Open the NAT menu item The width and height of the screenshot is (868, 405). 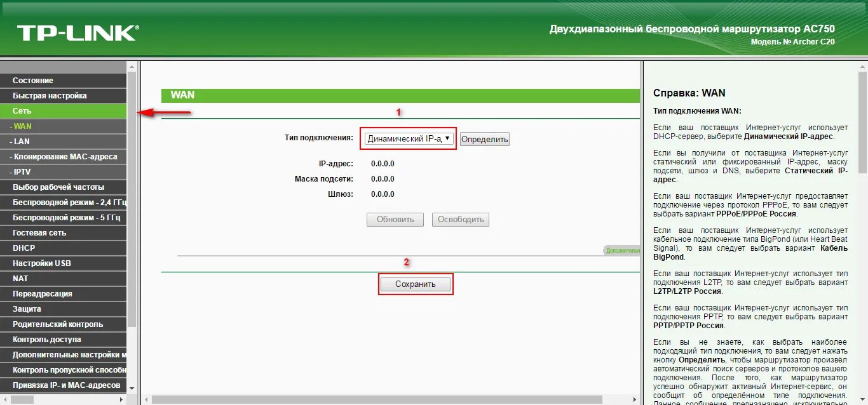coord(64,279)
